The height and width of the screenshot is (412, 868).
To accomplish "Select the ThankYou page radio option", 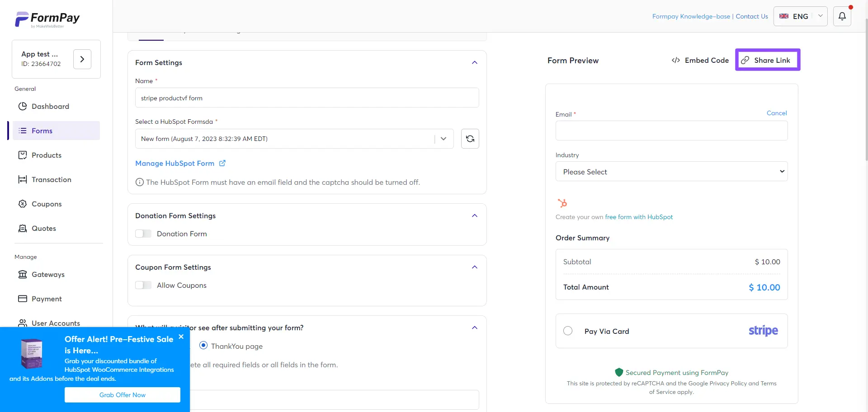I will pyautogui.click(x=203, y=346).
